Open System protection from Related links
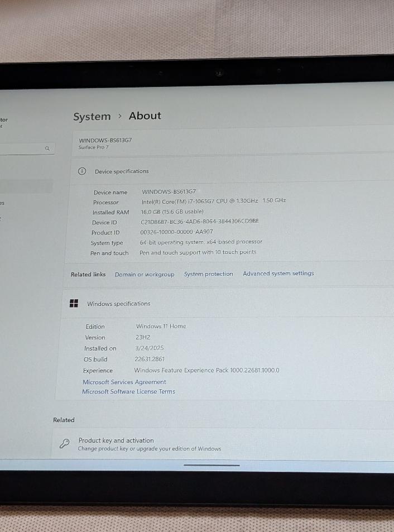Viewport: 394px width, 532px height. [208, 274]
